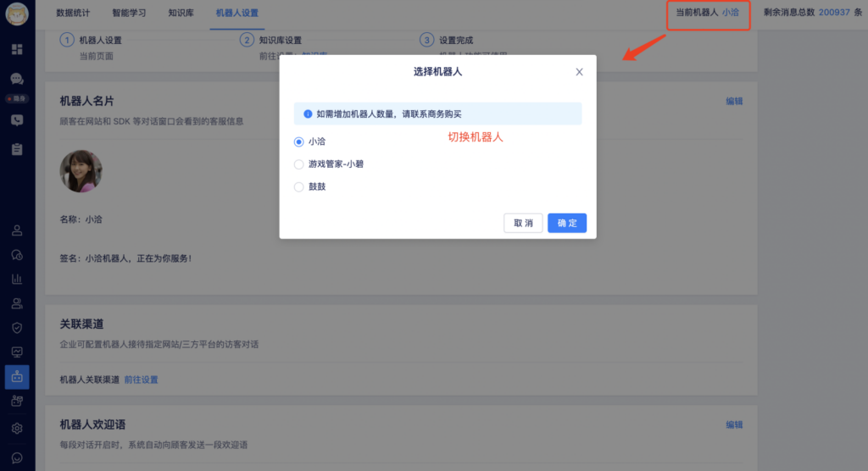Switch to the 机器人设置 tab
This screenshot has width=868, height=471.
pos(237,13)
